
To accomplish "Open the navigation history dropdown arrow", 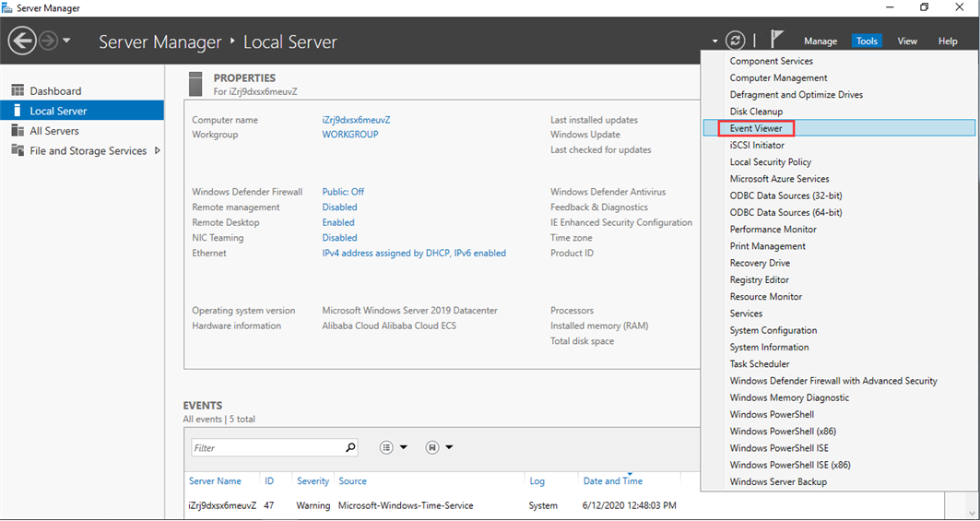I will [x=66, y=41].
